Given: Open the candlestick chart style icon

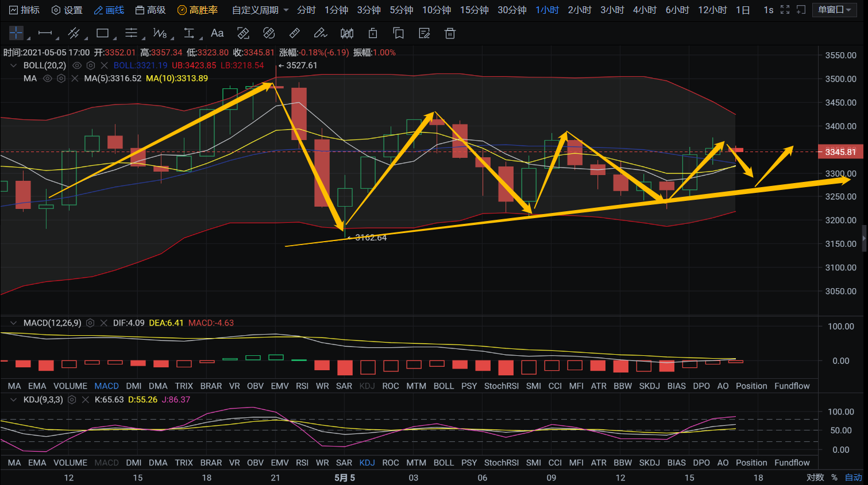Looking at the screenshot, I should 347,33.
